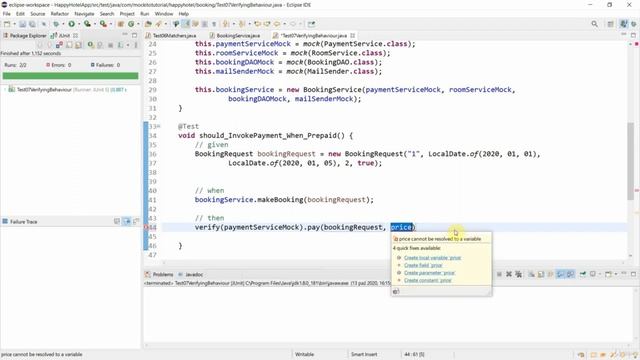Screen dimensions: 640x360
Task: Open the Javadoc tab
Action: coord(191,274)
